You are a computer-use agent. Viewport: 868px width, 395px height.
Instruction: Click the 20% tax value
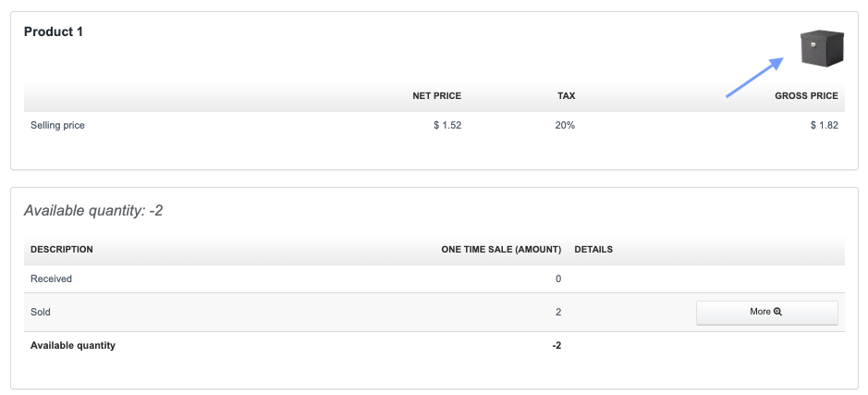[565, 125]
